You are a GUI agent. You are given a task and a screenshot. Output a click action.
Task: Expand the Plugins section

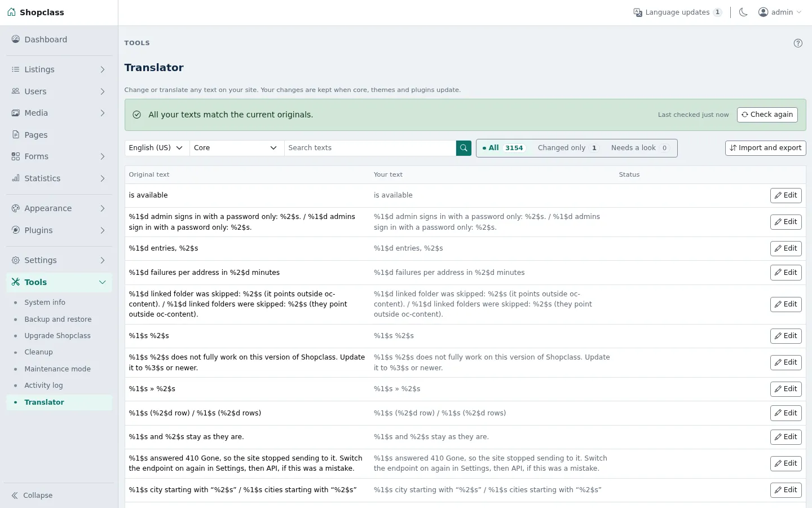pos(59,230)
